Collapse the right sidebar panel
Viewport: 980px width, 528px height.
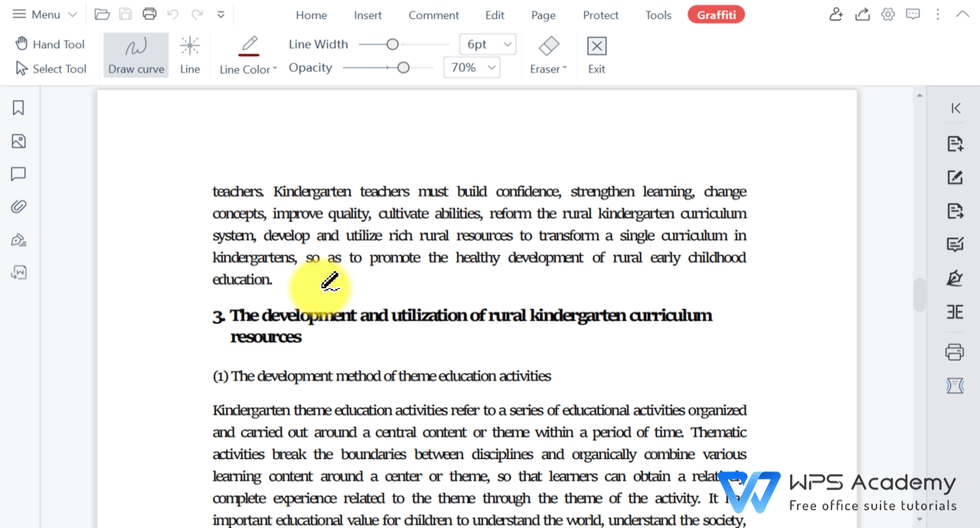[x=955, y=108]
